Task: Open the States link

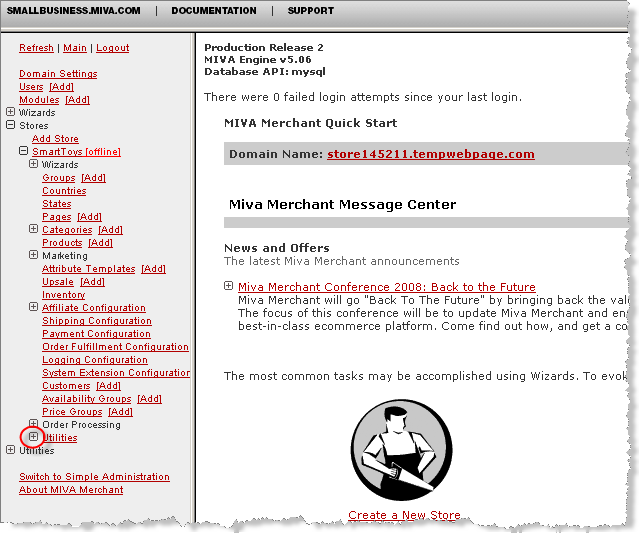Action: [x=57, y=204]
